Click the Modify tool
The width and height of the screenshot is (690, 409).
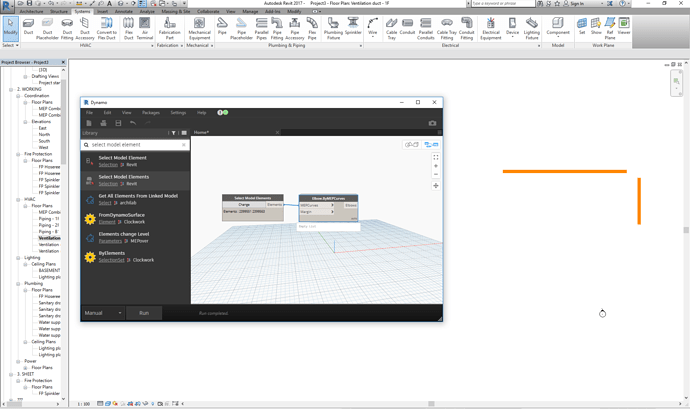[x=11, y=28]
